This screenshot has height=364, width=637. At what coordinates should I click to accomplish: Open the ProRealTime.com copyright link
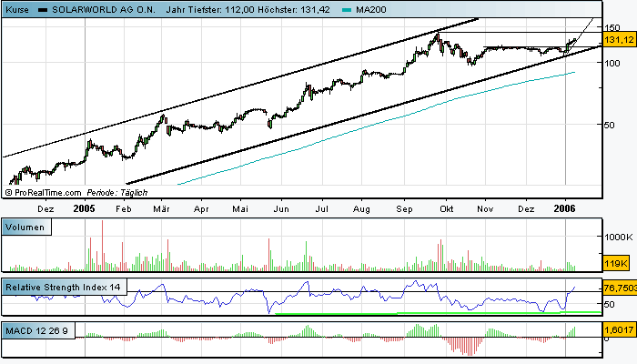[x=44, y=193]
